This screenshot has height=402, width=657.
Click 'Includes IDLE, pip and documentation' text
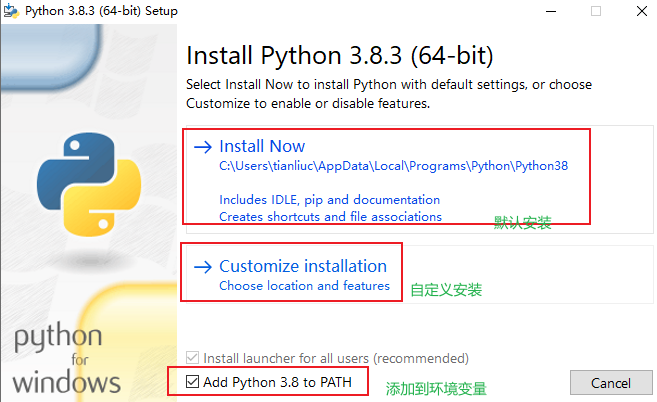(x=329, y=200)
